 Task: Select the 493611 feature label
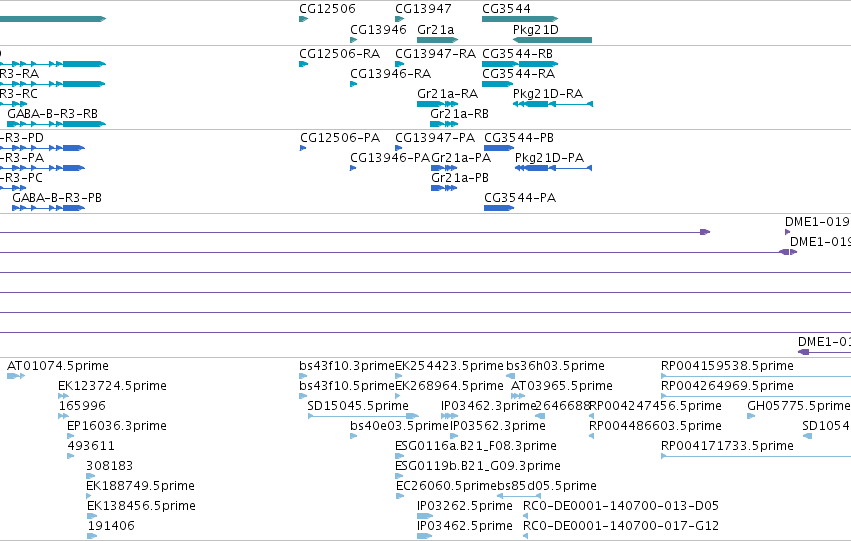(91, 446)
